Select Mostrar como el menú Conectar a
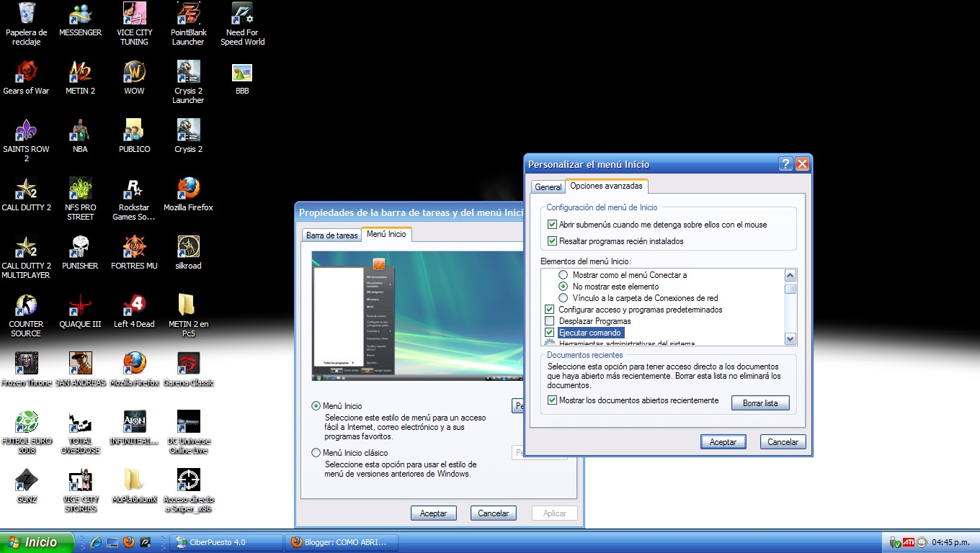980x553 pixels. point(563,275)
